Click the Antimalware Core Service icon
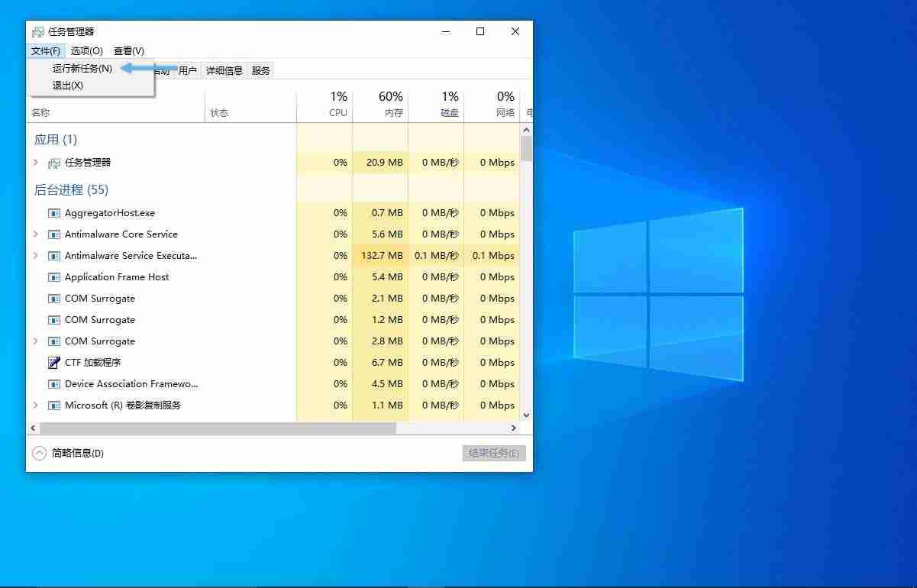 point(53,234)
